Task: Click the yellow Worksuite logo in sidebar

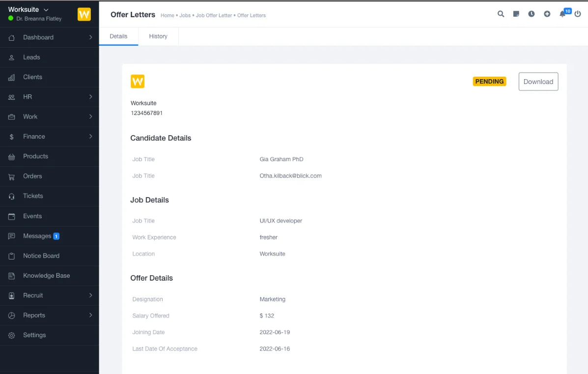Action: pyautogui.click(x=84, y=14)
